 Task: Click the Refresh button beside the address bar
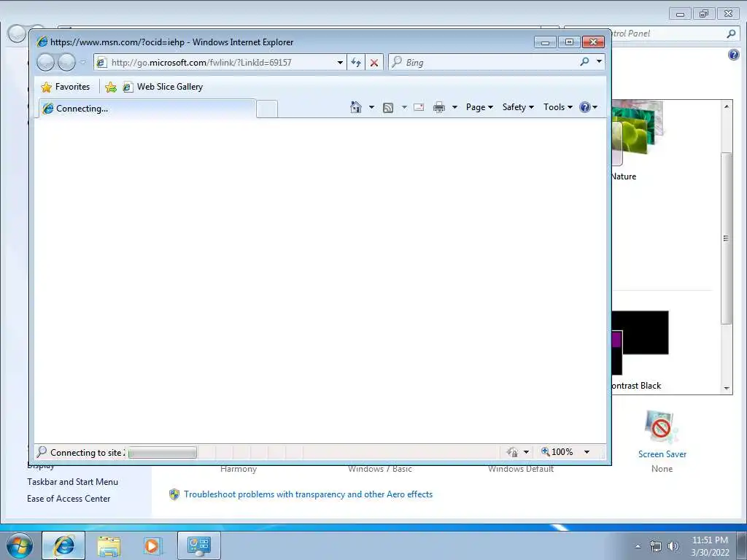[356, 63]
